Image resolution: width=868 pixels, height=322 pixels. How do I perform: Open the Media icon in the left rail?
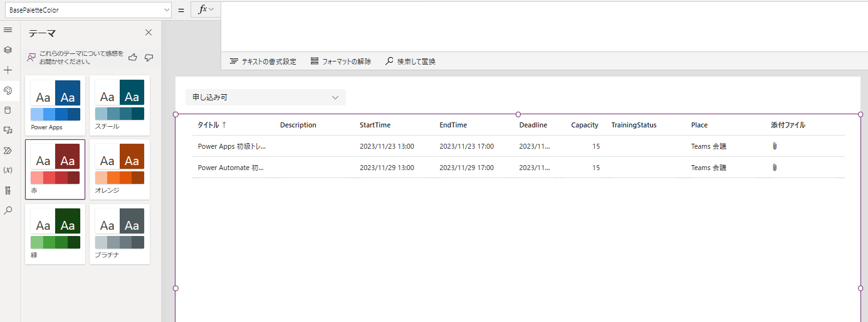(8, 130)
